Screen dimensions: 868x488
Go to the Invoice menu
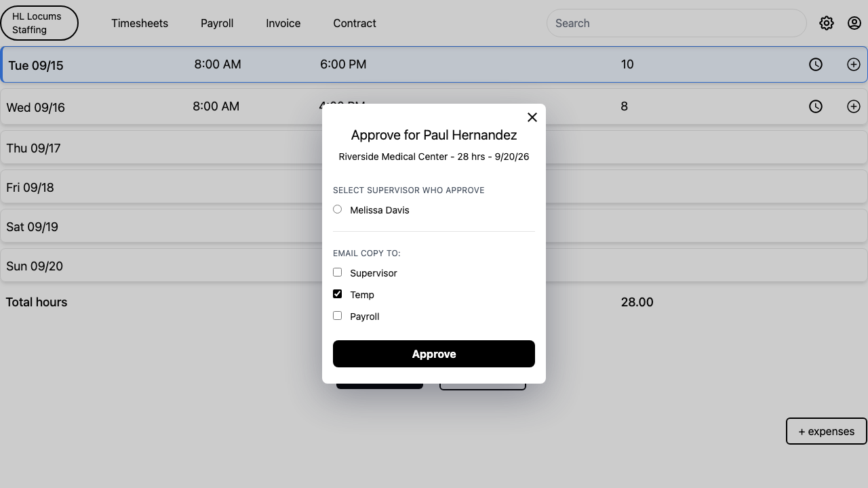coord(283,23)
